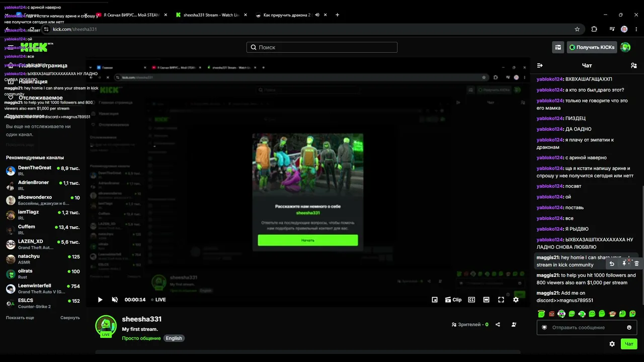Viewport: 644px width, 362px height.
Task: Switch to the sheesha331 Stream tab
Action: click(211, 15)
